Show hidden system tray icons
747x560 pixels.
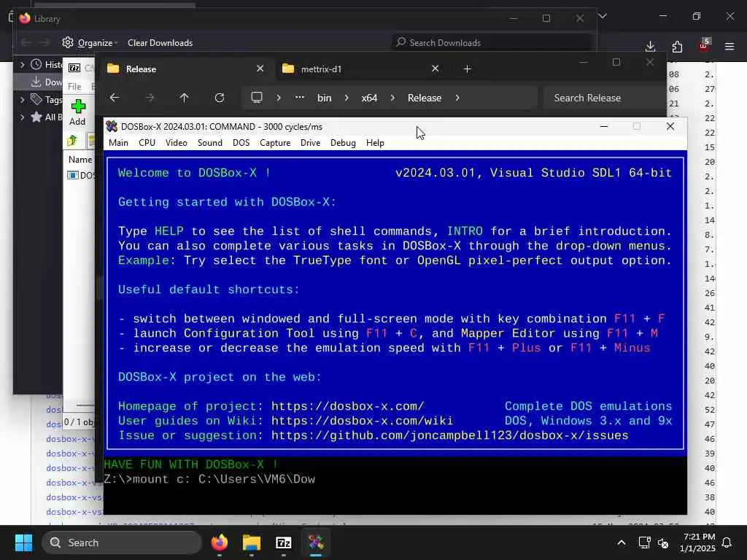(x=622, y=542)
